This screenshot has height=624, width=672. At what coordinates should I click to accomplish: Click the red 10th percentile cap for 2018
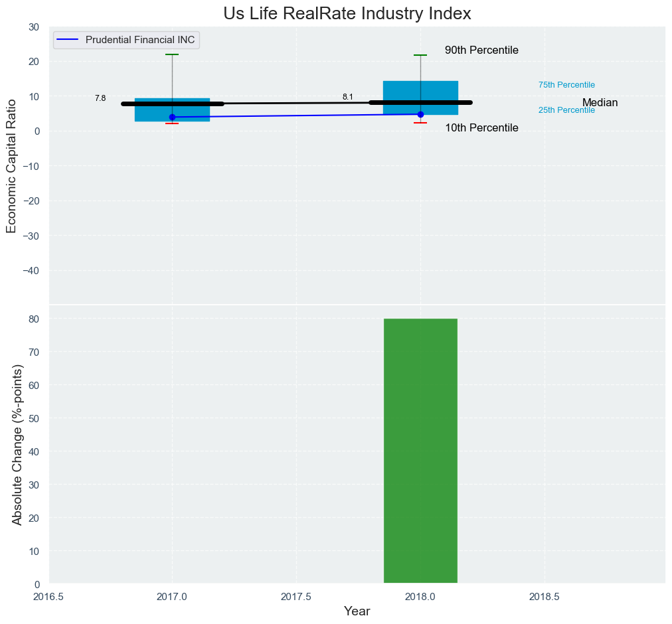click(420, 123)
